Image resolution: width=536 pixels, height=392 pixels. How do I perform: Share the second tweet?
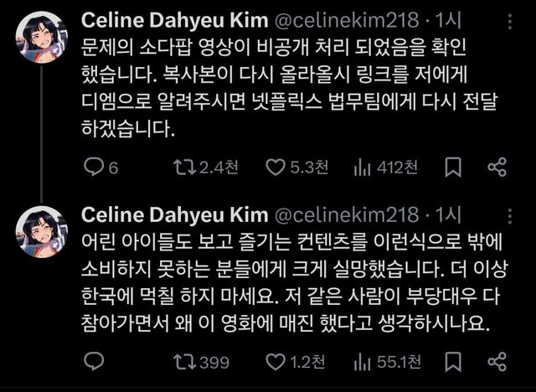coord(497,362)
